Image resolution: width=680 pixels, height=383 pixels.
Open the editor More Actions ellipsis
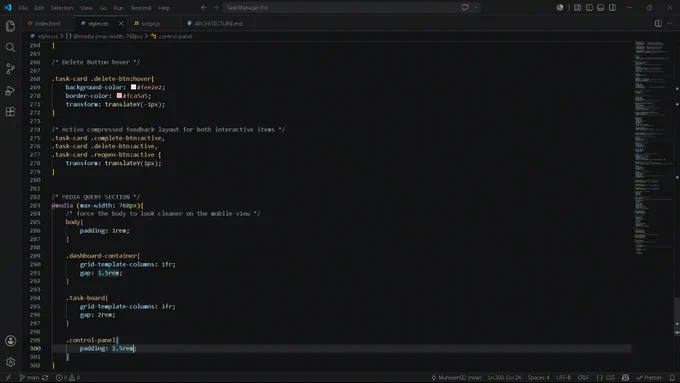coord(670,23)
